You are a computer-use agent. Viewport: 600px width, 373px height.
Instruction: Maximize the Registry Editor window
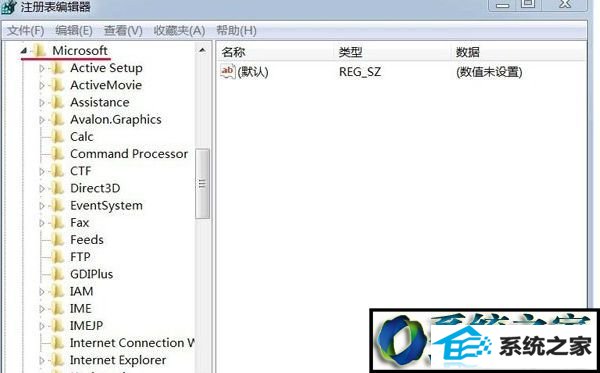(528, 5)
